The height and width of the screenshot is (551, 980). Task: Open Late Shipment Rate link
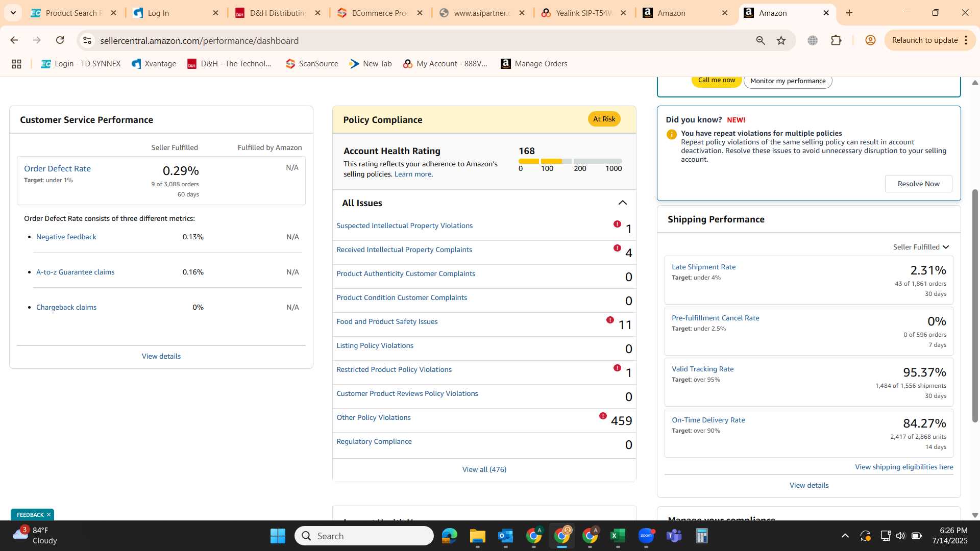[x=703, y=267]
